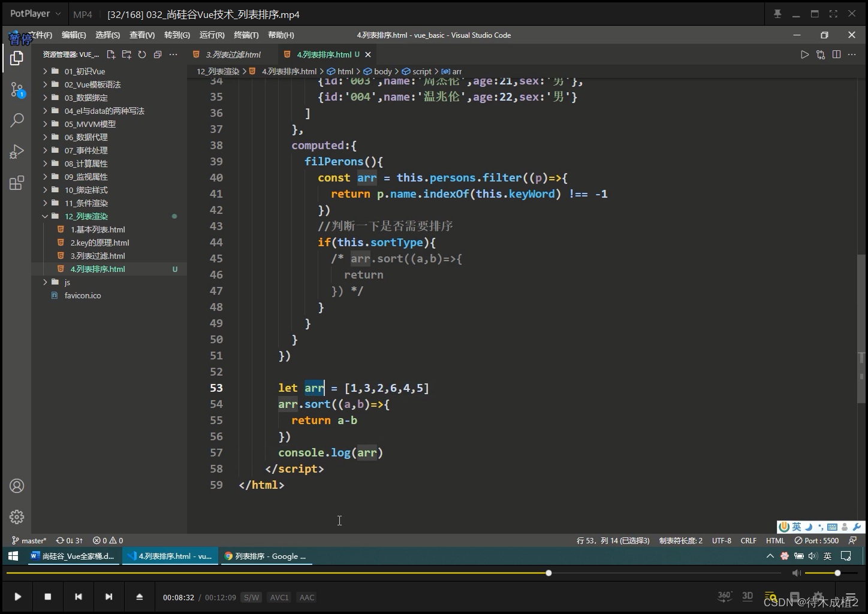
Task: Click the PotPlayer settings gear icon
Action: click(x=818, y=597)
